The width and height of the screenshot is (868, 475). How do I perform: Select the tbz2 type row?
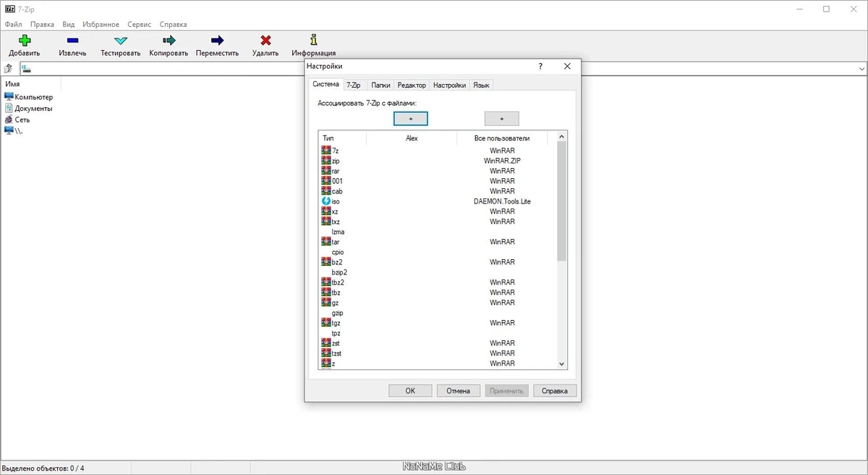click(438, 282)
